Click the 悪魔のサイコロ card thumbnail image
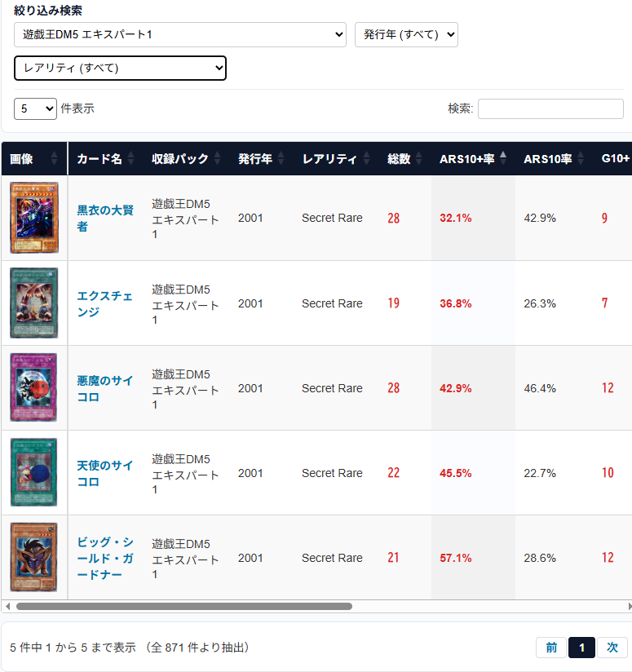Viewport: 632px width, 672px height. tap(33, 387)
